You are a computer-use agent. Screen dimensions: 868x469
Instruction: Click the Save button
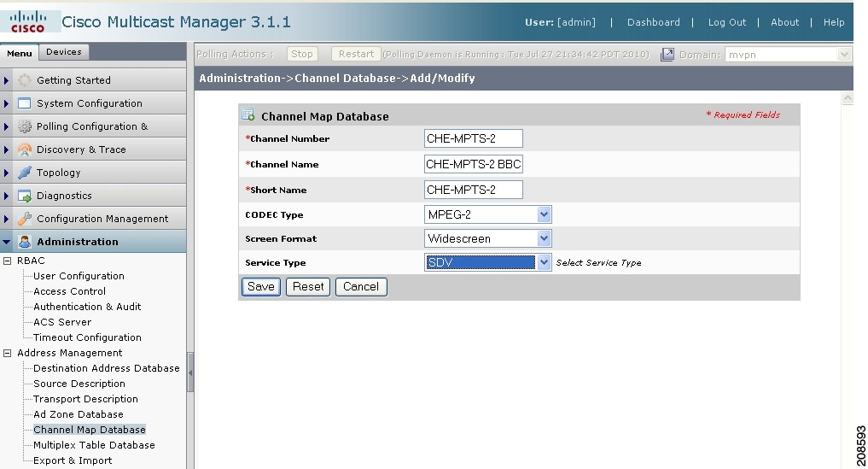click(x=260, y=287)
